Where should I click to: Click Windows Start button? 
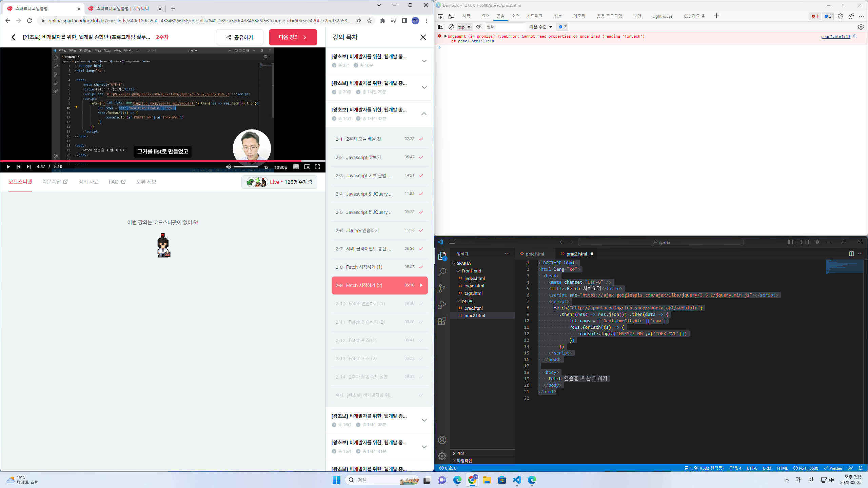click(336, 480)
